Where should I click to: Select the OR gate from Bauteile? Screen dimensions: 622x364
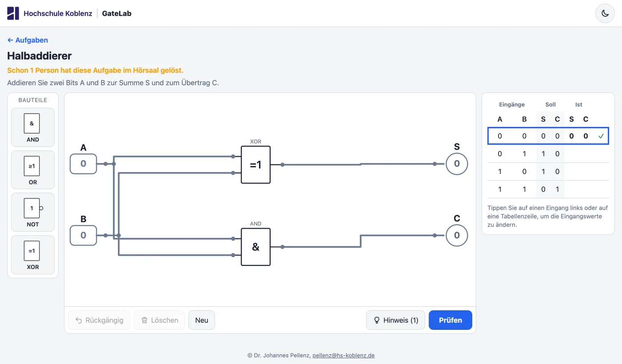tap(33, 170)
